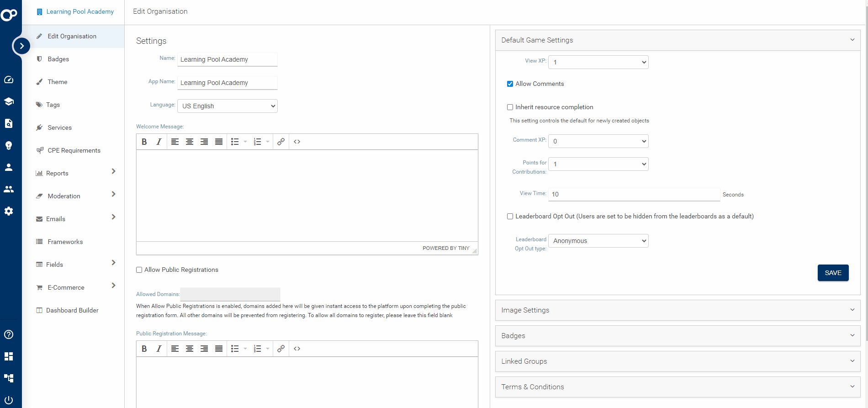Insert link in Welcome Message editor
This screenshot has height=408, width=868.
click(281, 142)
